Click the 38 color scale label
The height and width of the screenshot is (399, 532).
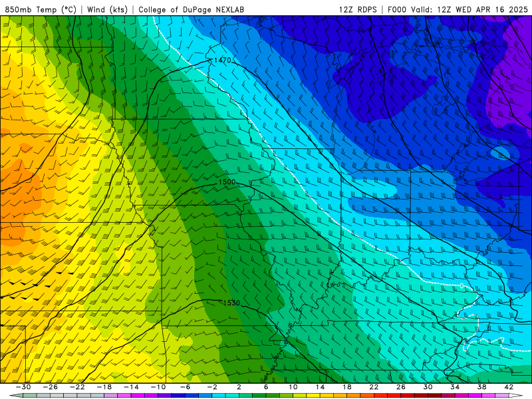[x=481, y=387]
